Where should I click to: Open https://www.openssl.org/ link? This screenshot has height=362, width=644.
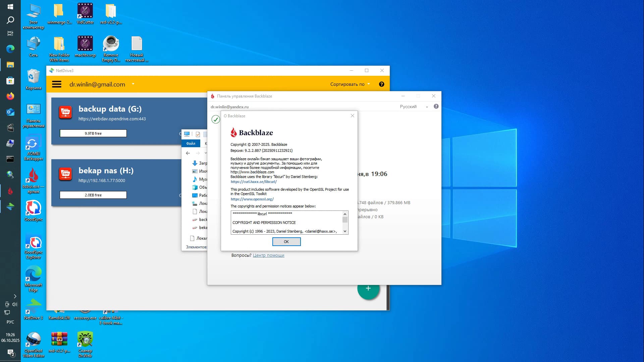252,199
